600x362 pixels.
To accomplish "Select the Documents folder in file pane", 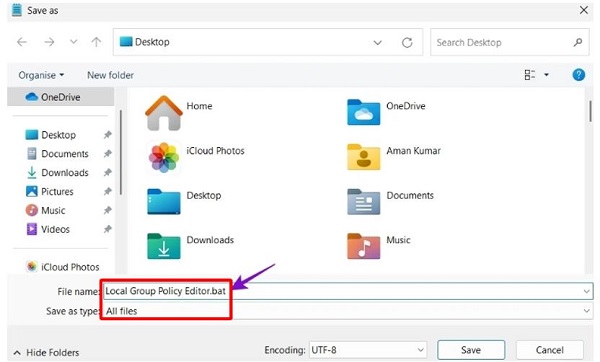I will click(390, 202).
